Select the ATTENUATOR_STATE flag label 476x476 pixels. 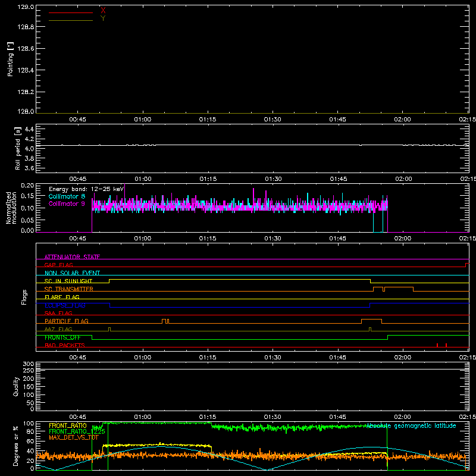tap(72, 257)
